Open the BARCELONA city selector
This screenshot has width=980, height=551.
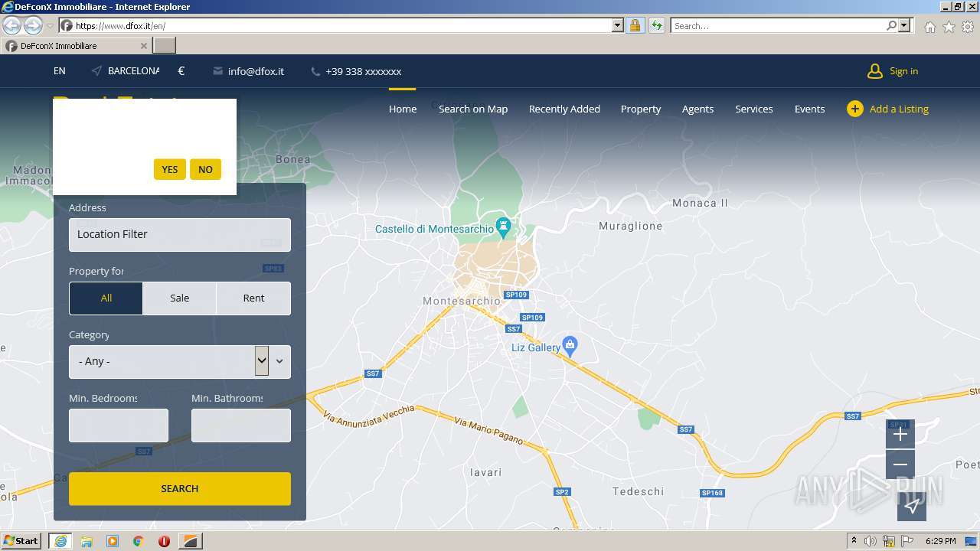[x=133, y=71]
